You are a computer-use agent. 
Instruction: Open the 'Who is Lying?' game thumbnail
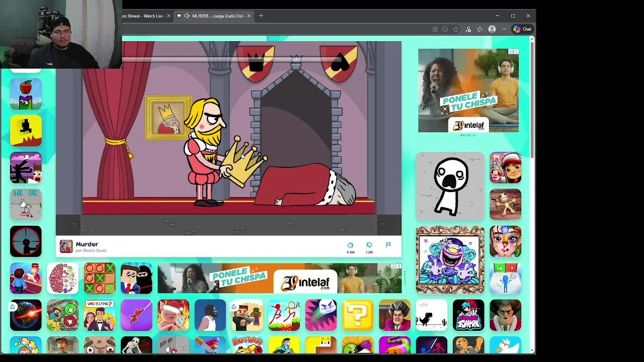(100, 315)
